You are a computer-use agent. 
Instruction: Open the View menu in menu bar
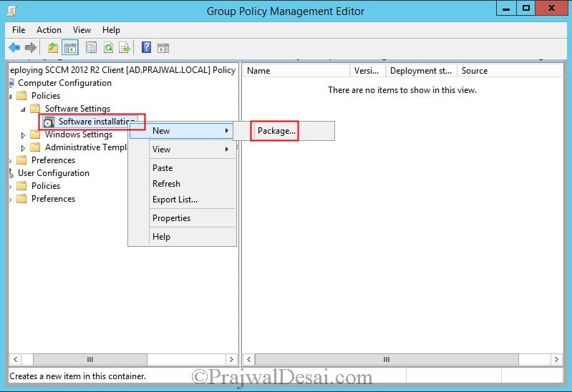[x=82, y=30]
